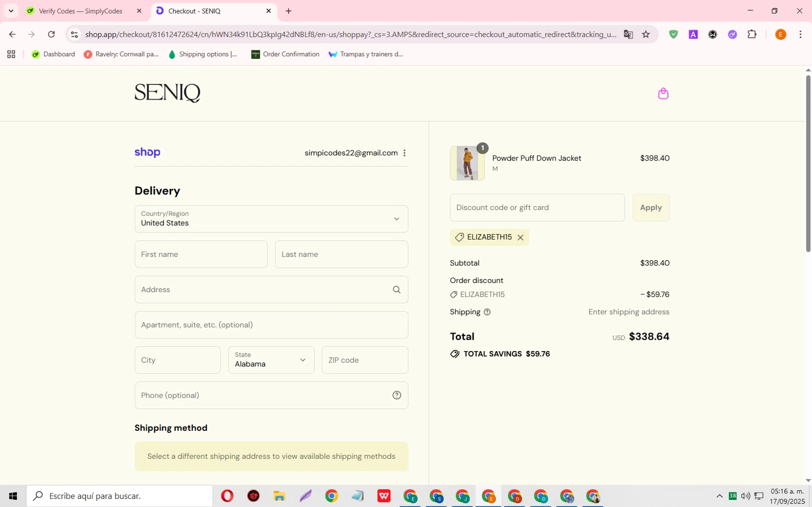This screenshot has width=812, height=507.
Task: Click the purple A extension icon
Action: pyautogui.click(x=693, y=34)
